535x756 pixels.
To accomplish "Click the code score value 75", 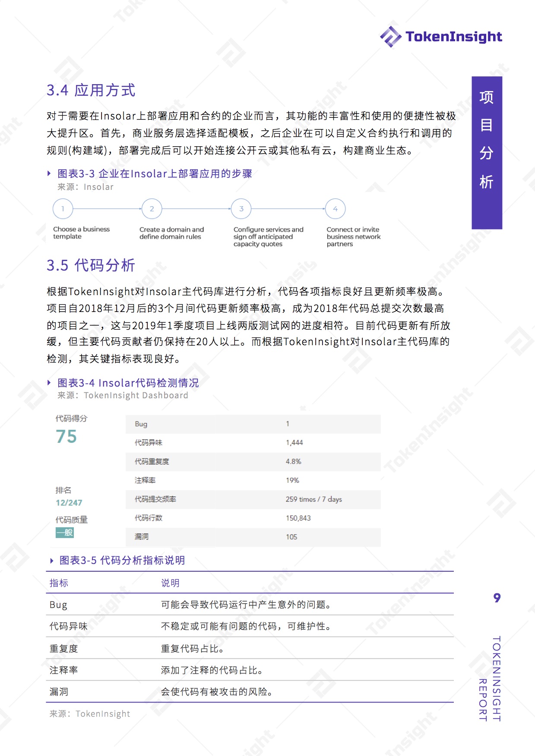I will click(x=66, y=437).
